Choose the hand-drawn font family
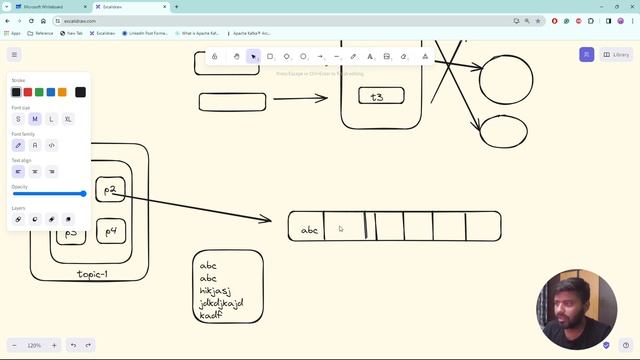The width and height of the screenshot is (640, 360). (x=18, y=145)
